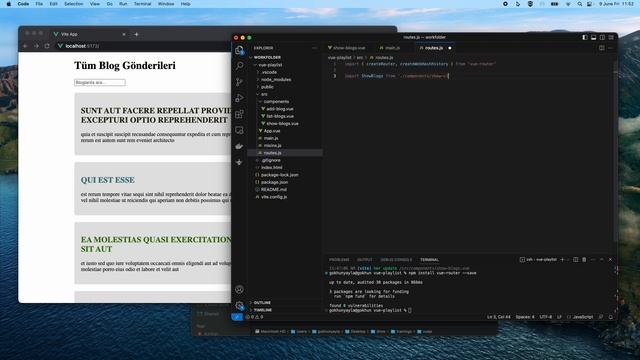
Task: Expand the TIMELINE section
Action: pyautogui.click(x=285, y=310)
